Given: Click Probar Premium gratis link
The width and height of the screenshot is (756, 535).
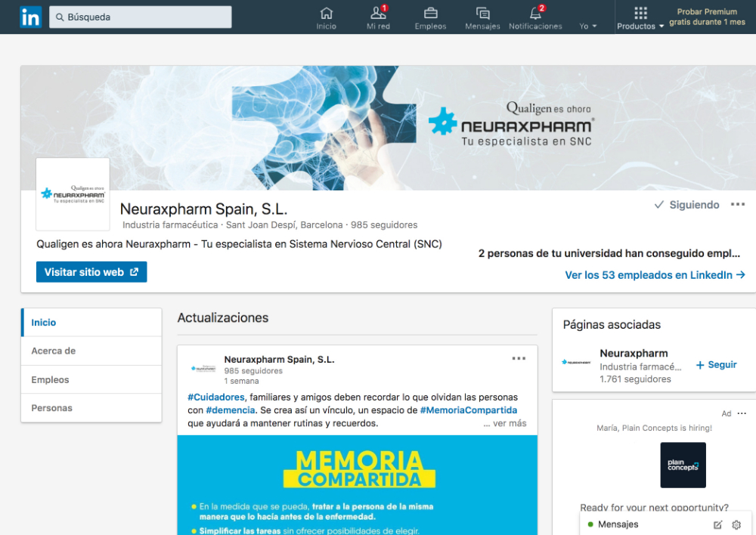Looking at the screenshot, I should (707, 17).
